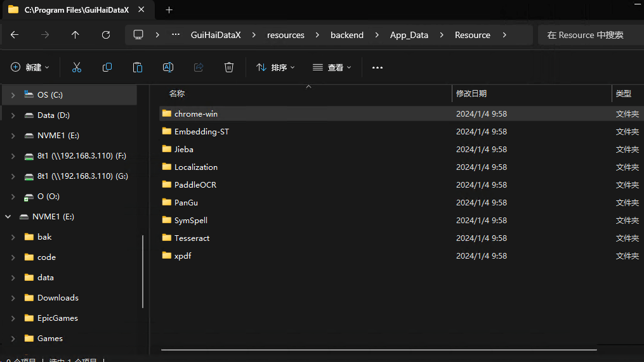This screenshot has height=362, width=644.
Task: Expand the Downloads folder in sidebar
Action: (13, 298)
